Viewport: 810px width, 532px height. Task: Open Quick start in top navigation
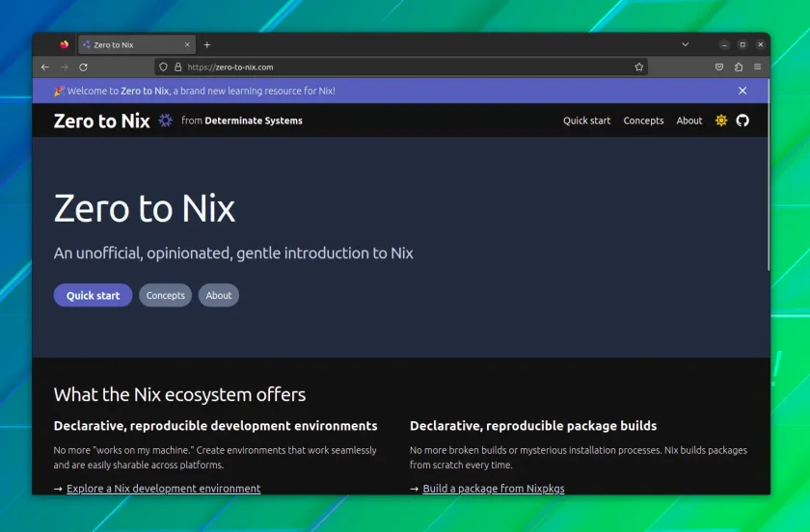(x=586, y=120)
